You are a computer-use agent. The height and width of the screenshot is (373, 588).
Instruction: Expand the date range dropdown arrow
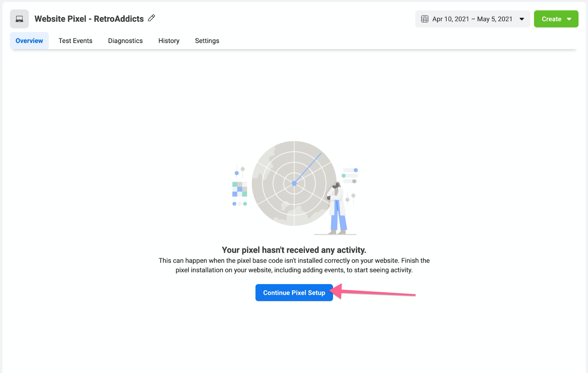coord(521,19)
